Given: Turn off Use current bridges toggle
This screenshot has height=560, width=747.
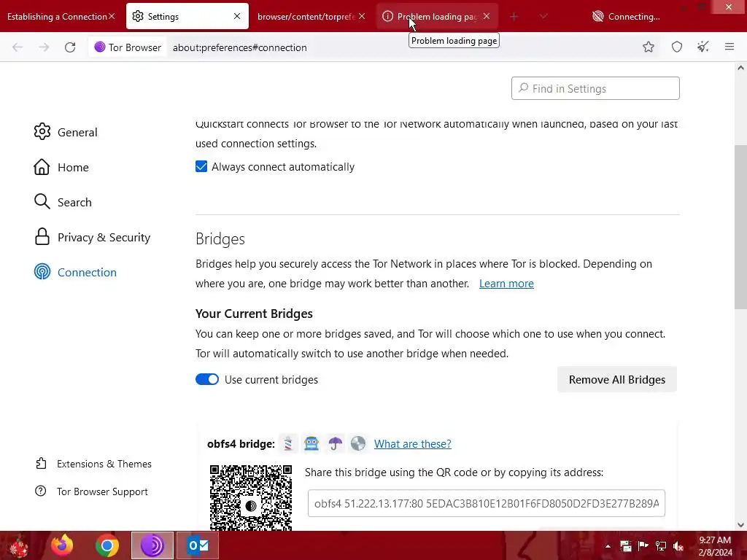Looking at the screenshot, I should (x=207, y=379).
